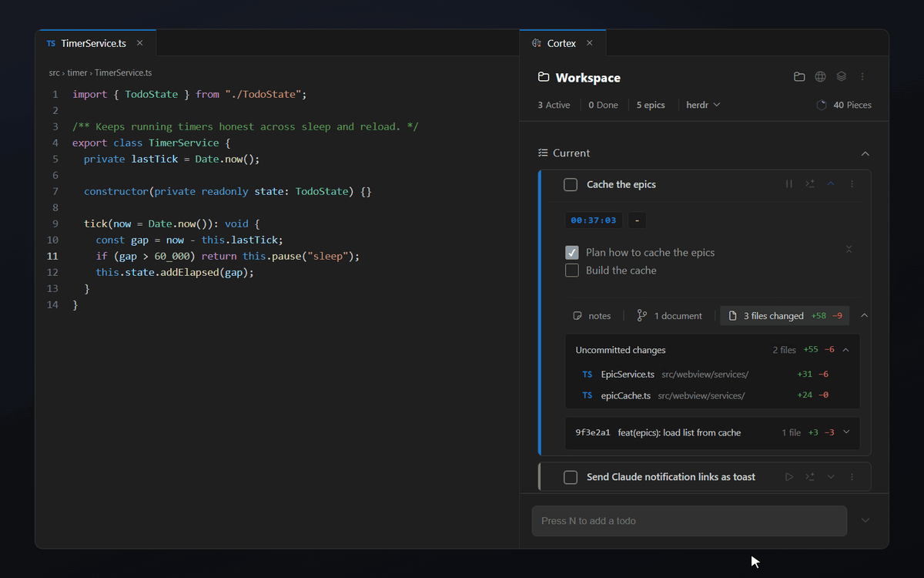The width and height of the screenshot is (924, 578).
Task: Click the globe icon in Workspace header
Action: [820, 77]
